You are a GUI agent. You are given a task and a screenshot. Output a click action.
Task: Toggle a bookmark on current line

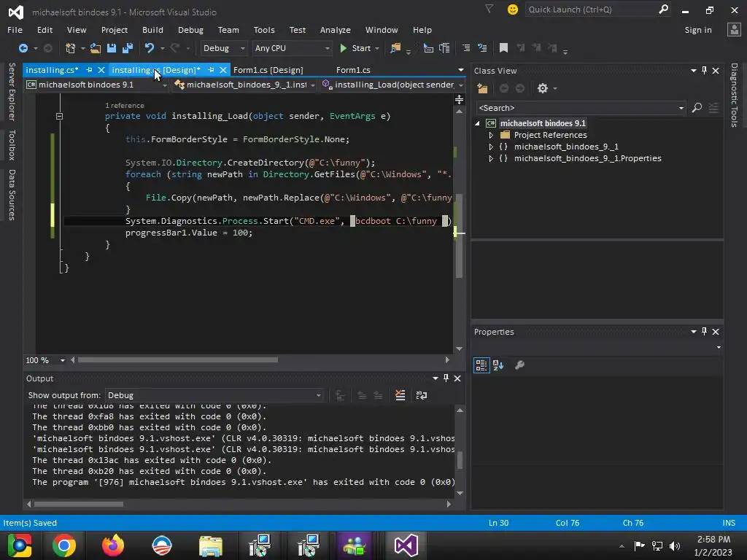tap(503, 48)
